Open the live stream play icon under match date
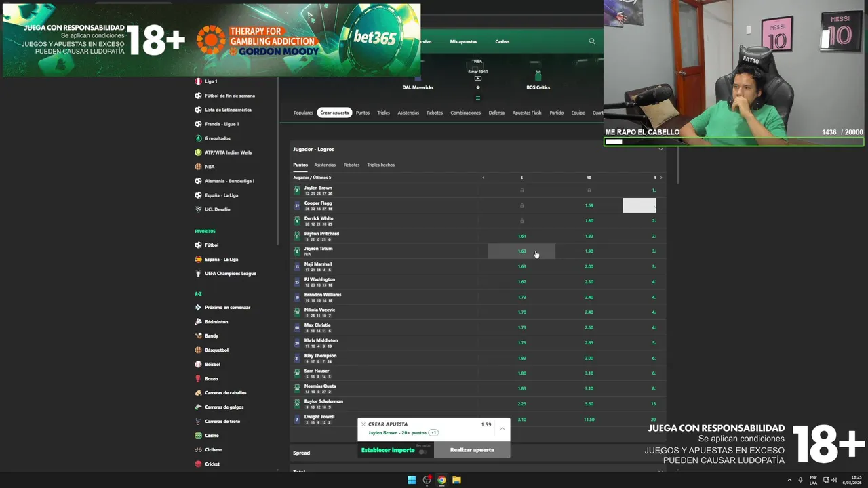 pos(478,78)
